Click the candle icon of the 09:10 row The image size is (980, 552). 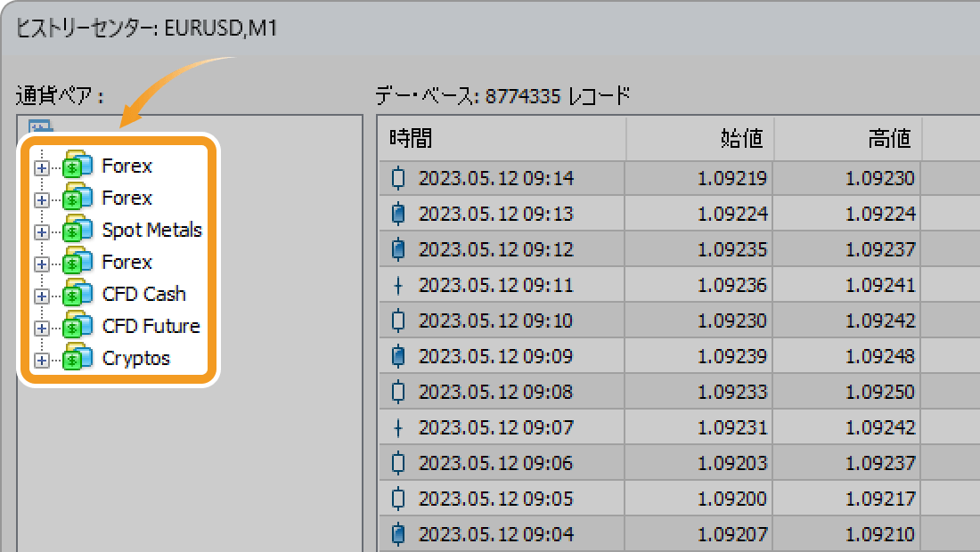point(398,321)
